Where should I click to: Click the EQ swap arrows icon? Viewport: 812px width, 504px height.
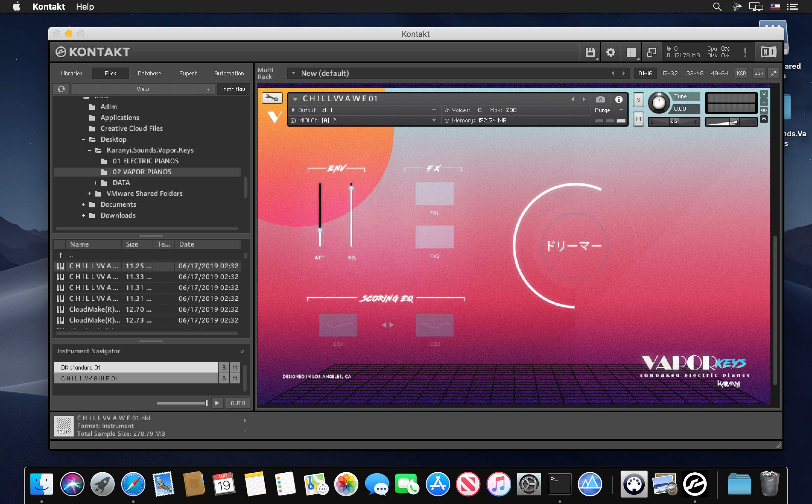tap(388, 325)
